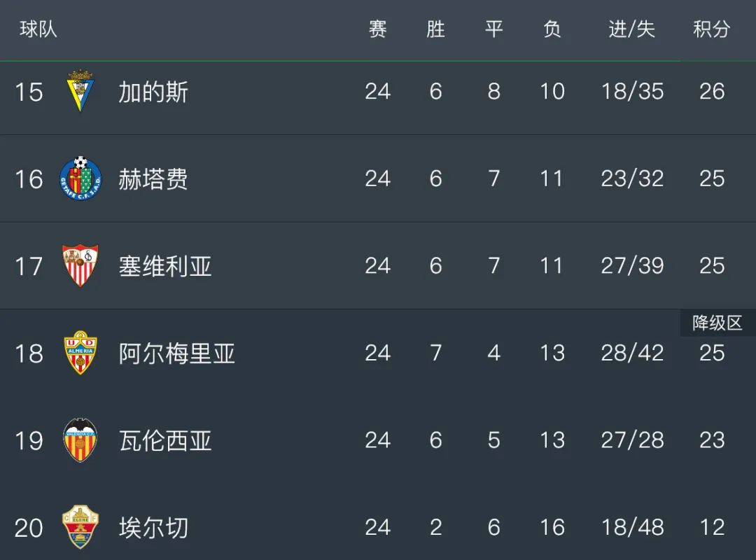Click the 进/失 column header

tap(632, 29)
